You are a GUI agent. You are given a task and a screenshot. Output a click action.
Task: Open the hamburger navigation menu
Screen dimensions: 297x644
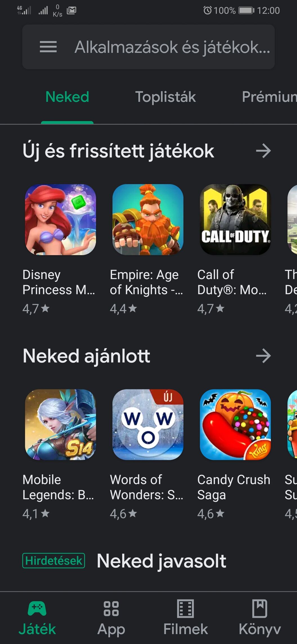click(x=48, y=47)
